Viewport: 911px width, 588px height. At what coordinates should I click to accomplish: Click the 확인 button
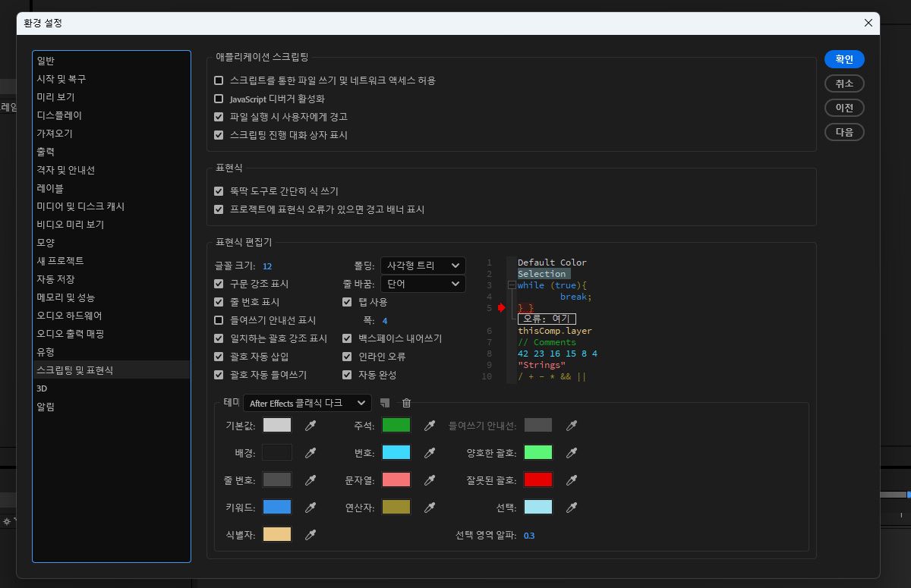[x=844, y=59]
